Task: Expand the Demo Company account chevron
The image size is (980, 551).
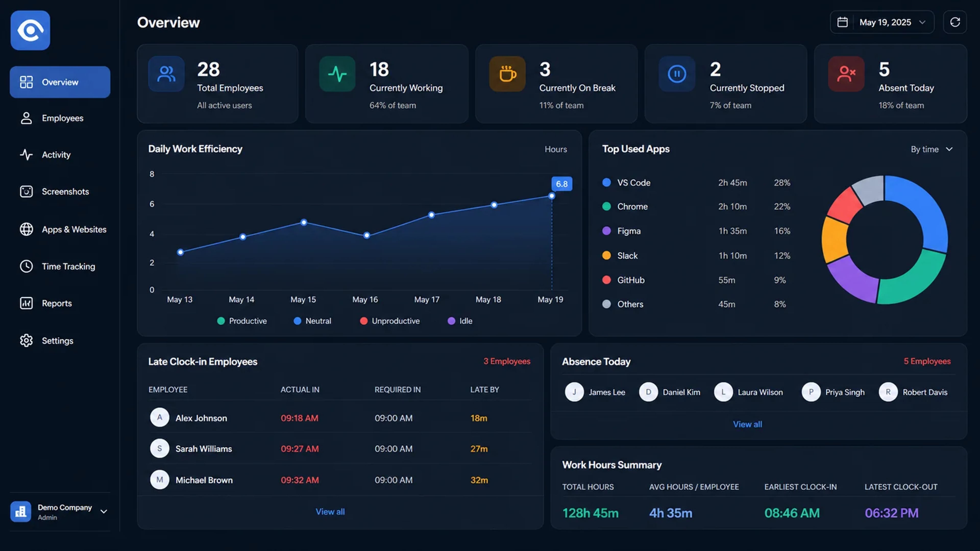Action: pos(103,511)
